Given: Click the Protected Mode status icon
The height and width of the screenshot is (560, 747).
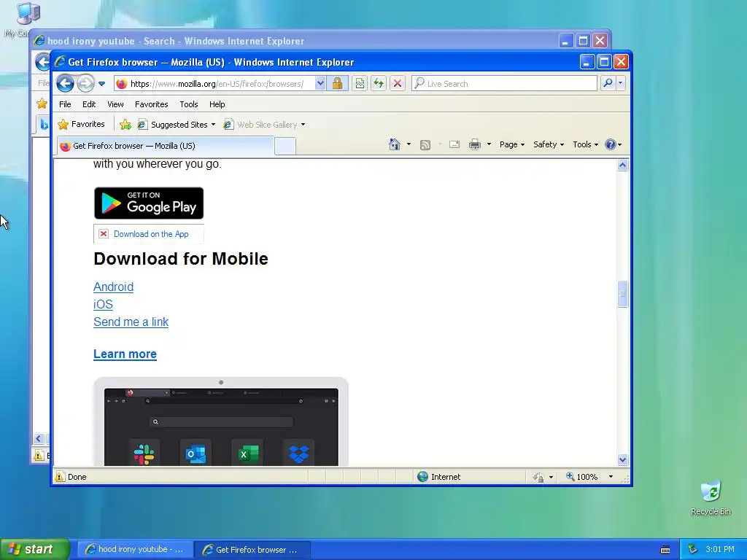Looking at the screenshot, I should pos(538,477).
